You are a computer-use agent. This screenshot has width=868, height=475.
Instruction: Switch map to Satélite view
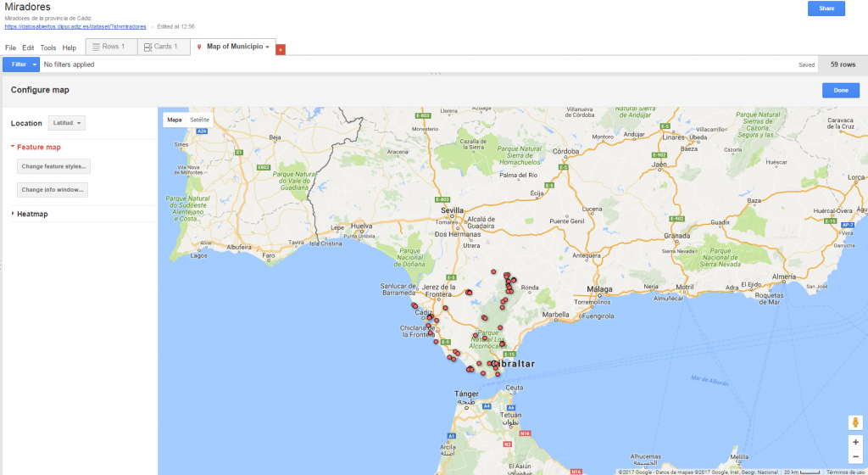click(199, 120)
